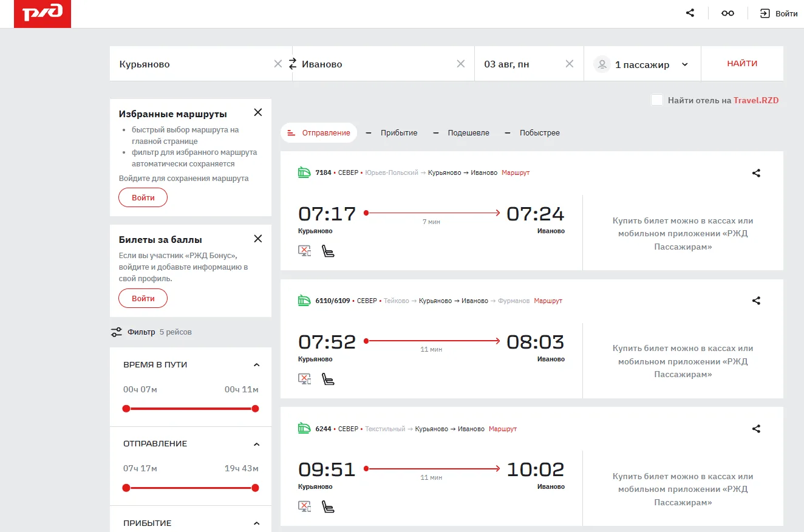804x532 pixels.
Task: Click the Иваново destination input field
Action: coord(376,64)
